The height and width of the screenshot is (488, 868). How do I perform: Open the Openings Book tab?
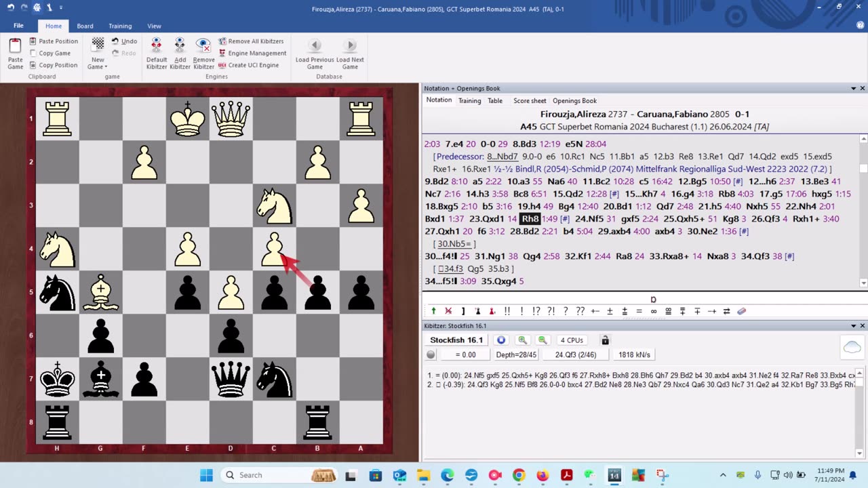click(x=574, y=100)
